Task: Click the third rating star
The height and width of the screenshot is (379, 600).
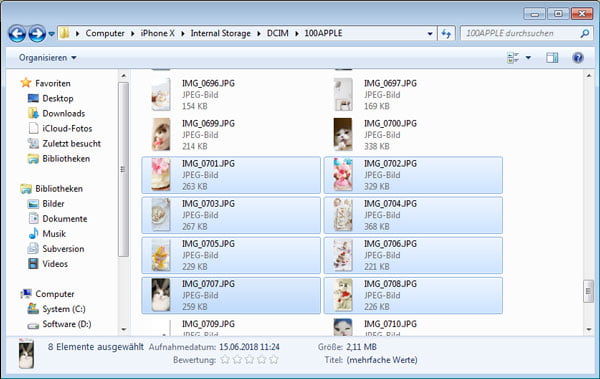Action: (x=249, y=359)
